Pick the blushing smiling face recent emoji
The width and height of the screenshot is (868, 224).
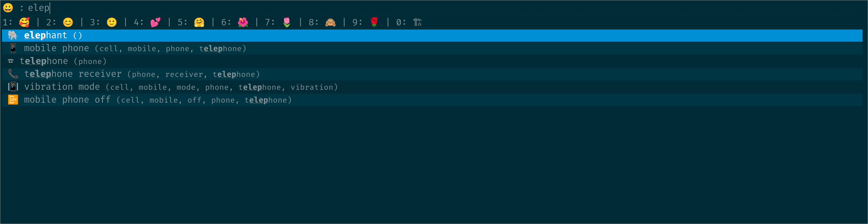(x=68, y=22)
